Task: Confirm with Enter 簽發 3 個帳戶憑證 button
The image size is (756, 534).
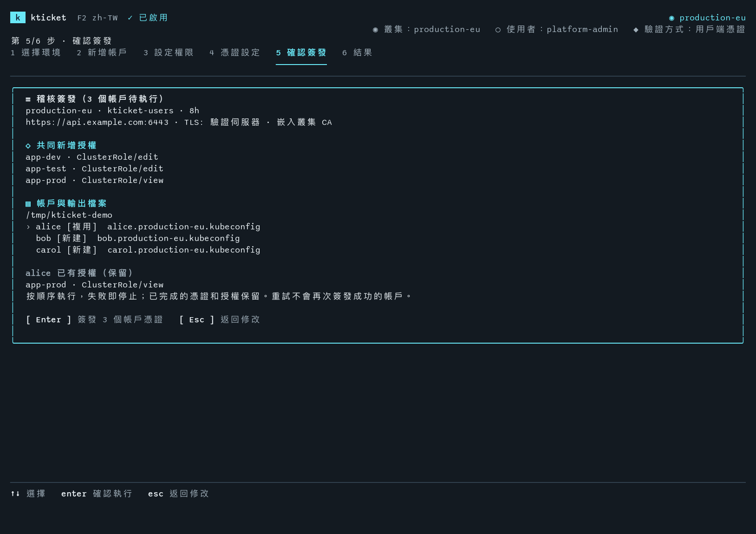Action: [95, 319]
